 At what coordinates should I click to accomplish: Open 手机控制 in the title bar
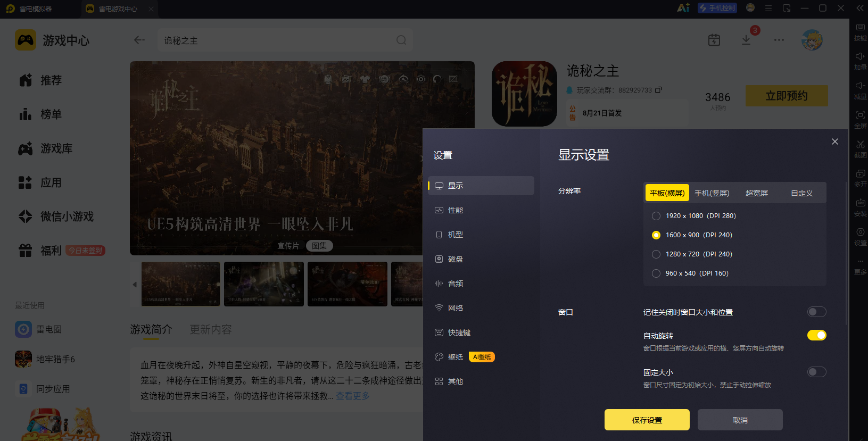point(717,8)
